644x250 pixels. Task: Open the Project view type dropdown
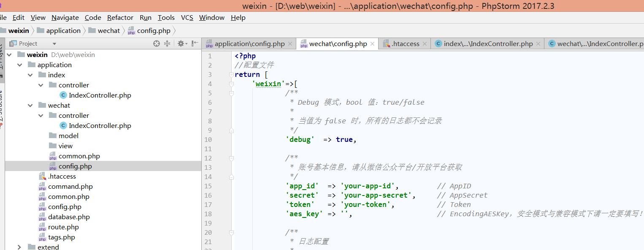[54, 44]
